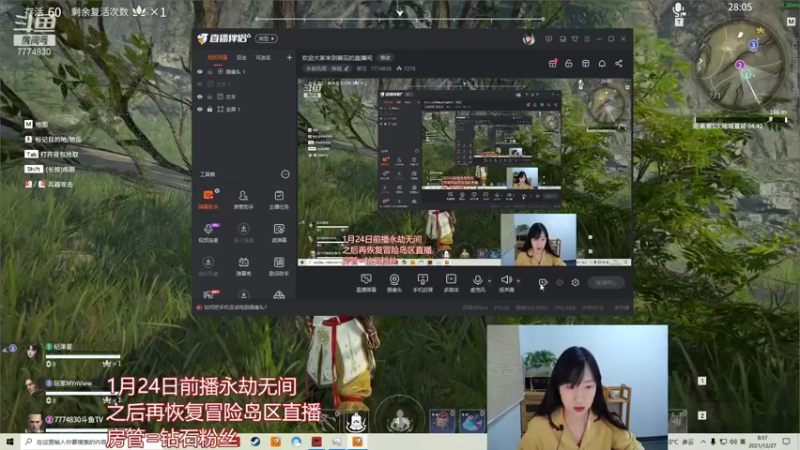This screenshot has height=450, width=800.
Task: Open stream settings gear beside start button
Action: 575,283
